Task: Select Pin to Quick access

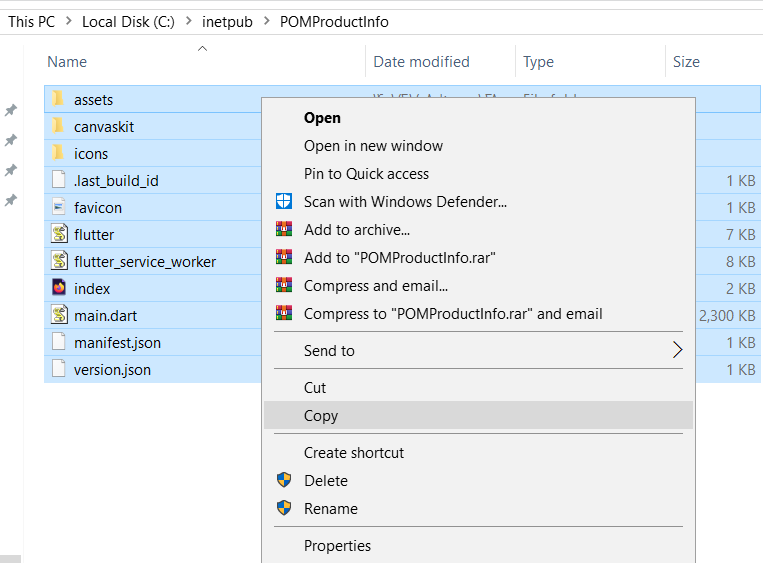Action: (x=478, y=174)
